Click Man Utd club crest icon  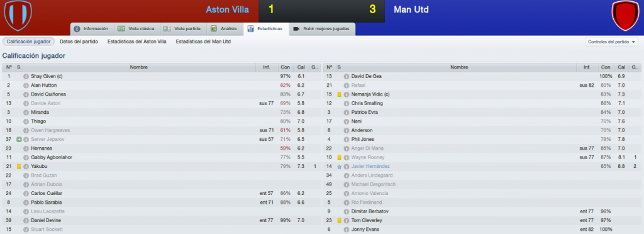[x=624, y=16]
